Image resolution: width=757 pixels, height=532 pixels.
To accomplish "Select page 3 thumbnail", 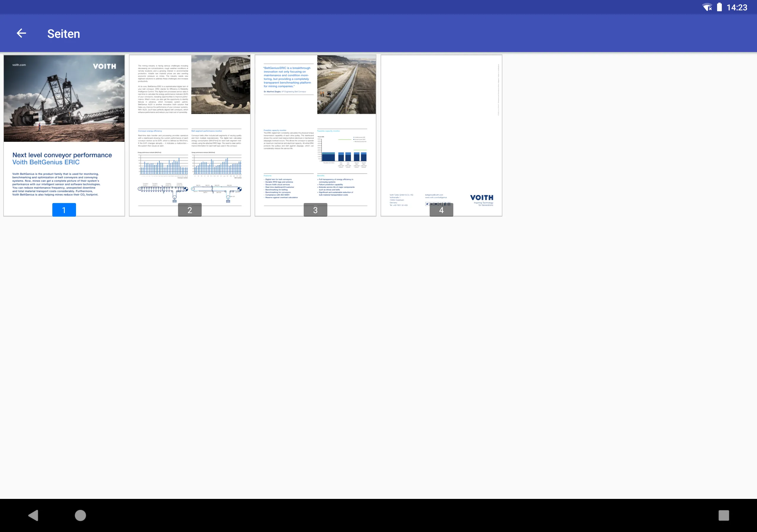I will point(316,135).
